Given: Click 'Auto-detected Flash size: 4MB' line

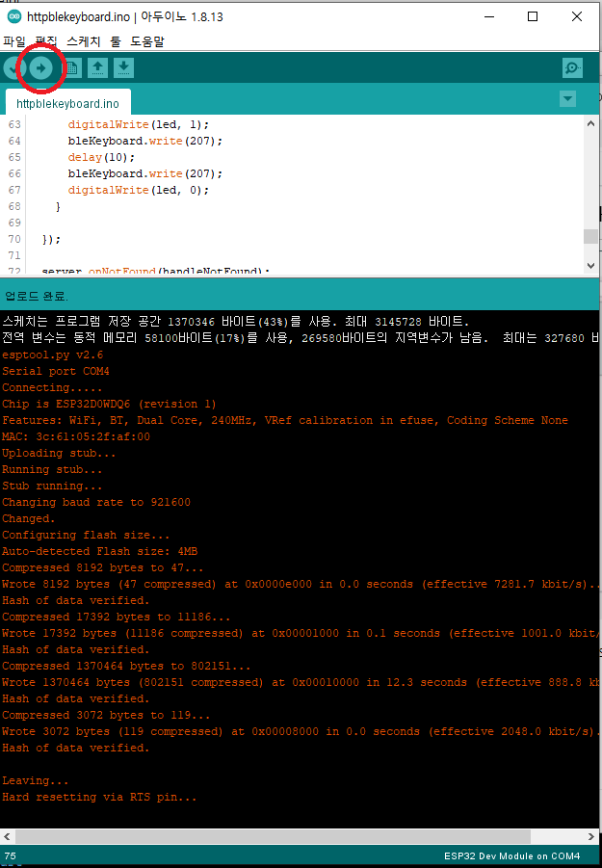Looking at the screenshot, I should pyautogui.click(x=99, y=551).
